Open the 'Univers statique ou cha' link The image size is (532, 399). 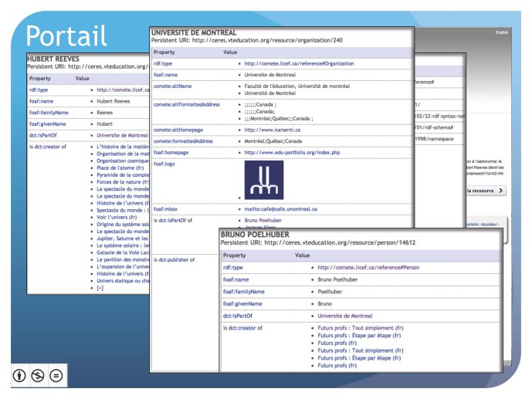point(123,281)
